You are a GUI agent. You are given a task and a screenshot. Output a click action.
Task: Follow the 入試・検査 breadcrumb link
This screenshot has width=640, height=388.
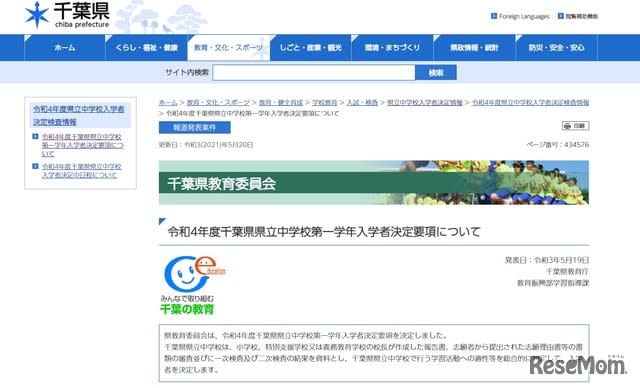click(x=362, y=102)
